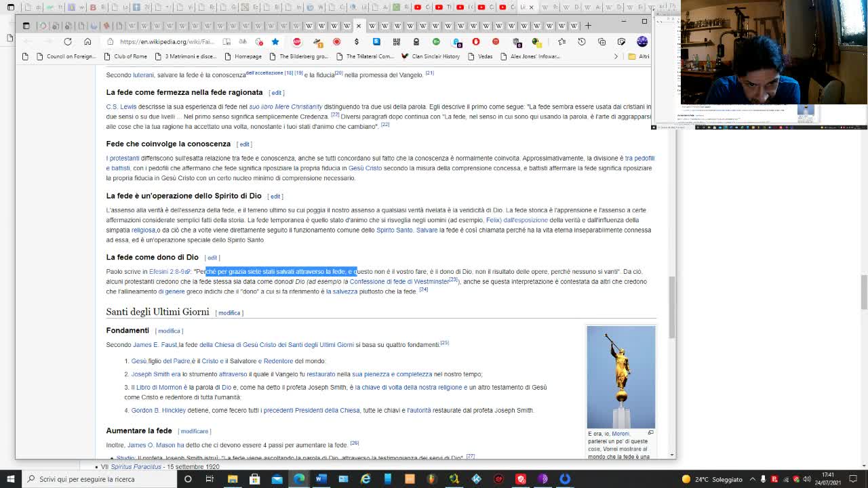Close the active Wikipedia tab

click(359, 26)
